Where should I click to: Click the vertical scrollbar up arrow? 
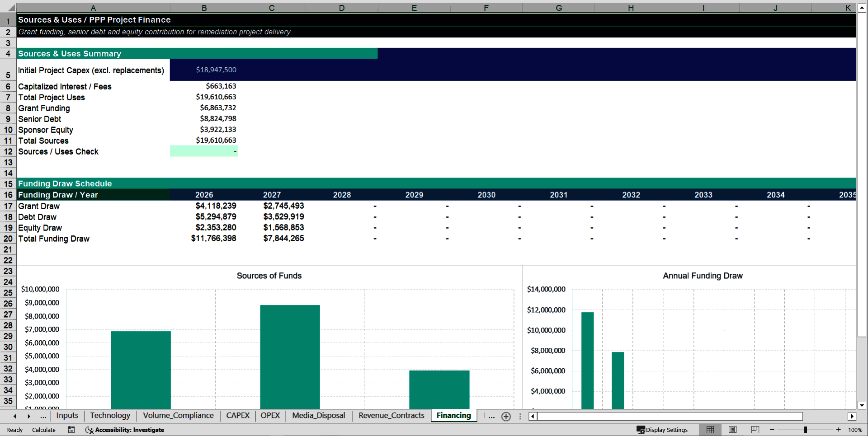(862, 8)
